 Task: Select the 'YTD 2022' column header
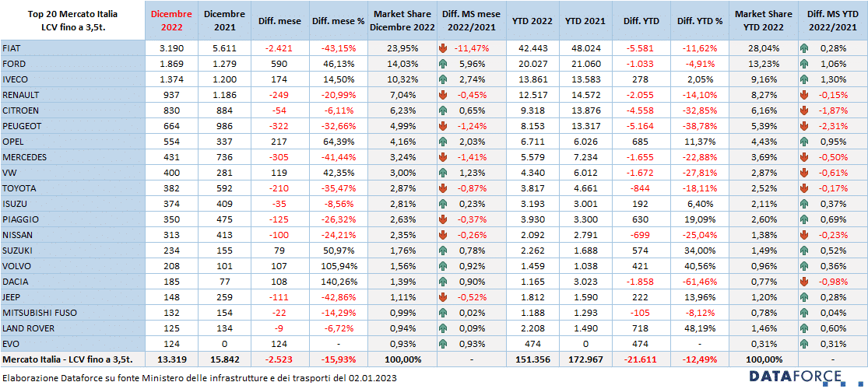tap(531, 20)
